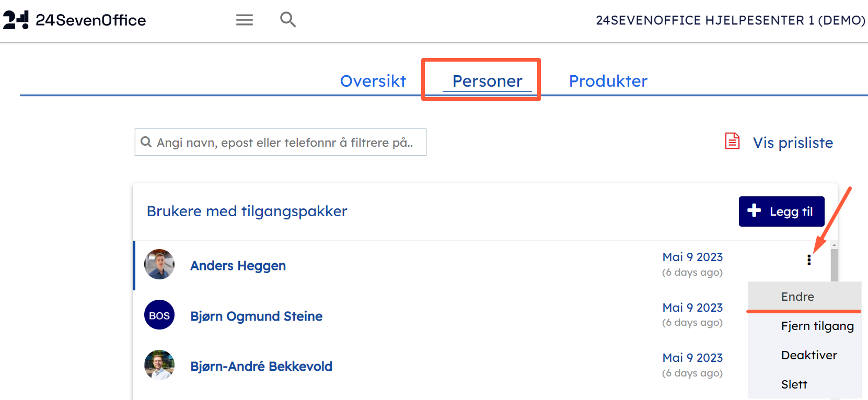Select Fjern tilgang menu option

[817, 326]
